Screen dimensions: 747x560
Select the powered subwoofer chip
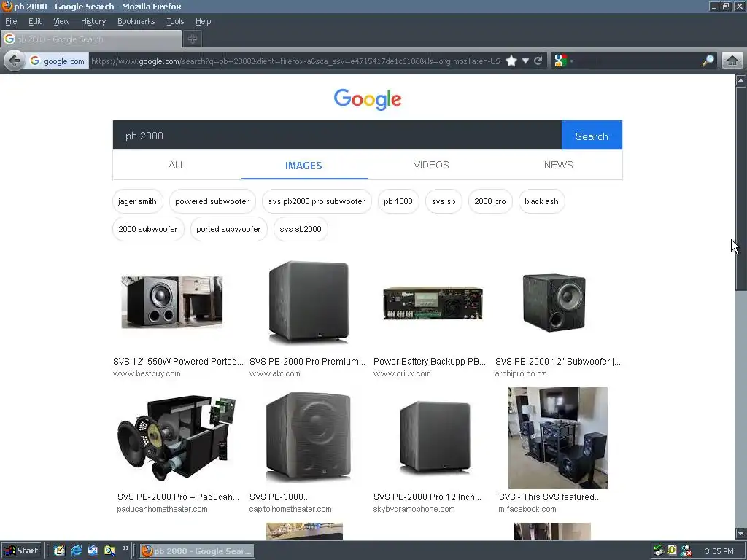pyautogui.click(x=212, y=201)
